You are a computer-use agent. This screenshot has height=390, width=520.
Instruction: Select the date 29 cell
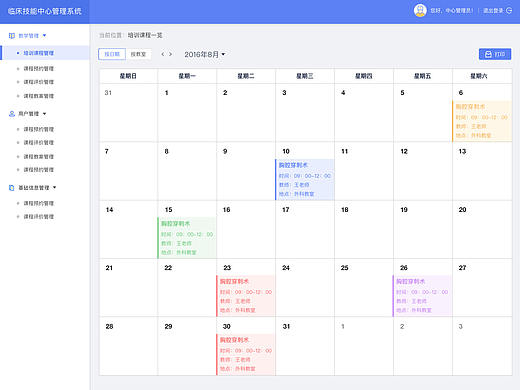(187, 346)
